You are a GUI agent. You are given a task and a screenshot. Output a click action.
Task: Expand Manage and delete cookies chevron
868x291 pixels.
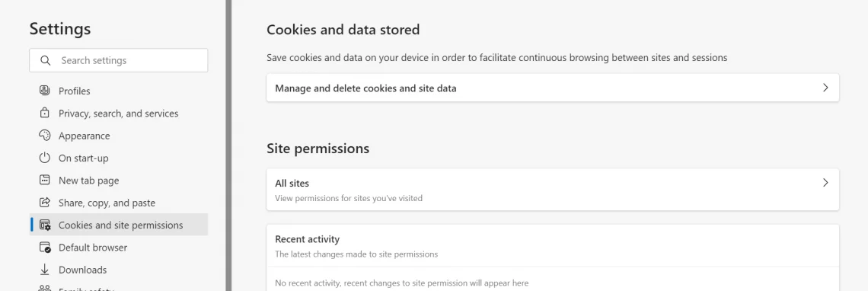click(x=825, y=88)
